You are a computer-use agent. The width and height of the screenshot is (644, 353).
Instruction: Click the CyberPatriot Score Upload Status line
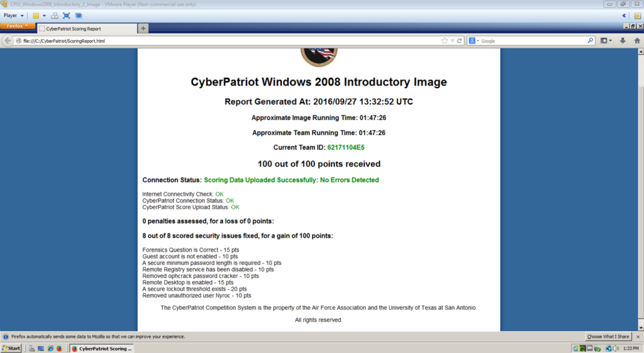coord(191,207)
